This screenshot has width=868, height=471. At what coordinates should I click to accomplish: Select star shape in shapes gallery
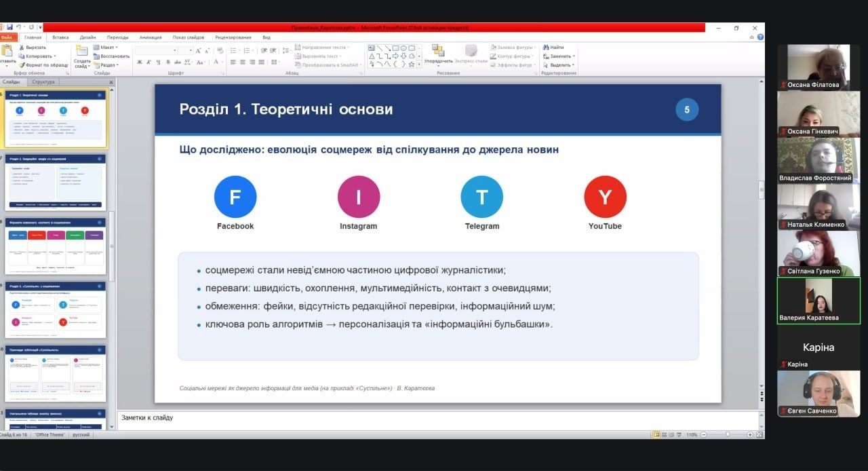(x=412, y=64)
